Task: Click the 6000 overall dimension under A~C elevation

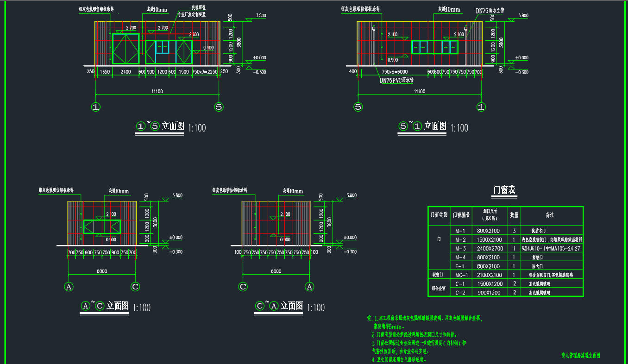Action: click(102, 271)
